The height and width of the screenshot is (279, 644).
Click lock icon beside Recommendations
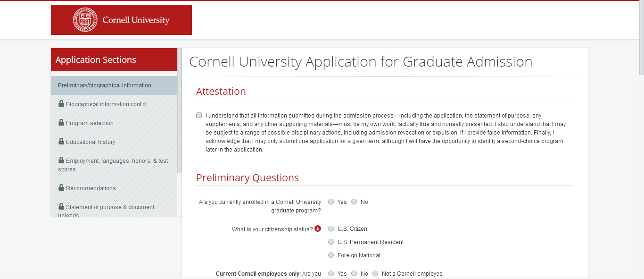61,188
